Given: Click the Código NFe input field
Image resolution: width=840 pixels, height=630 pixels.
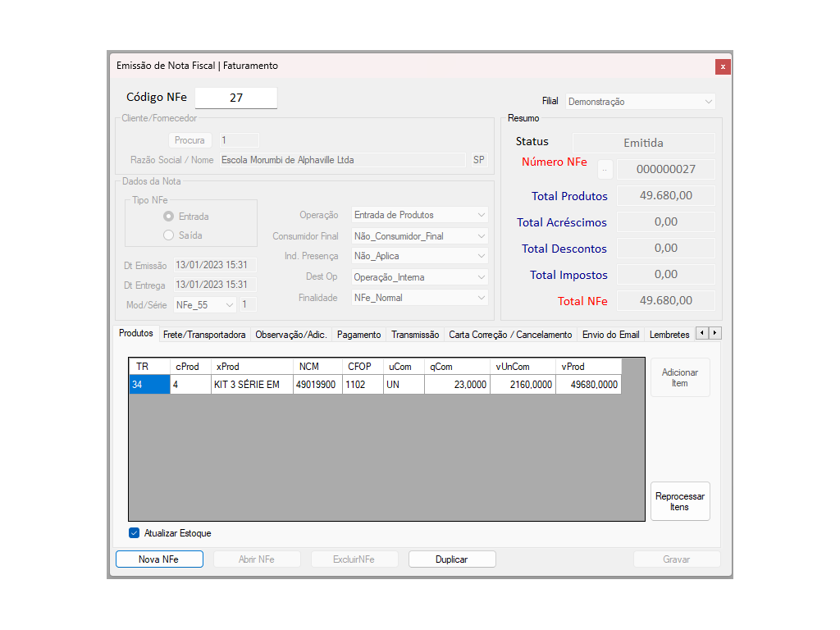Looking at the screenshot, I should pos(236,98).
